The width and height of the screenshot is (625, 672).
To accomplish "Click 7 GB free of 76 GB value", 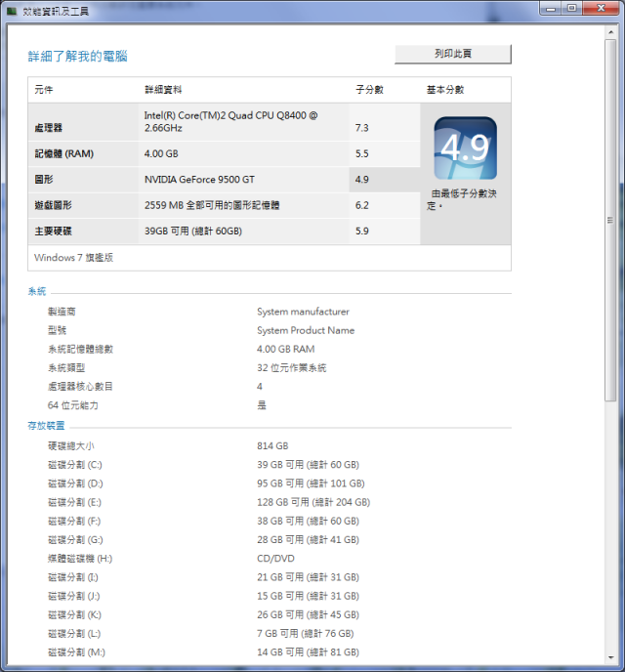I will click(x=306, y=634).
